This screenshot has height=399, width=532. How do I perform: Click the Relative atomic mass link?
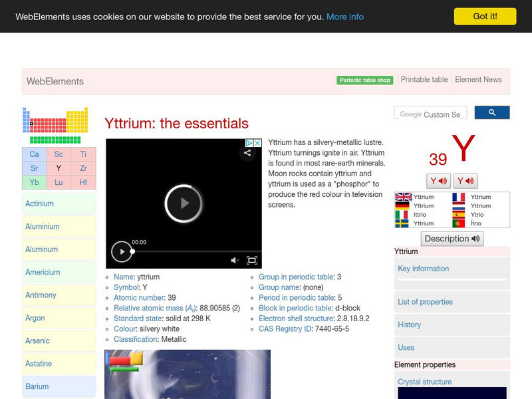coord(154,309)
